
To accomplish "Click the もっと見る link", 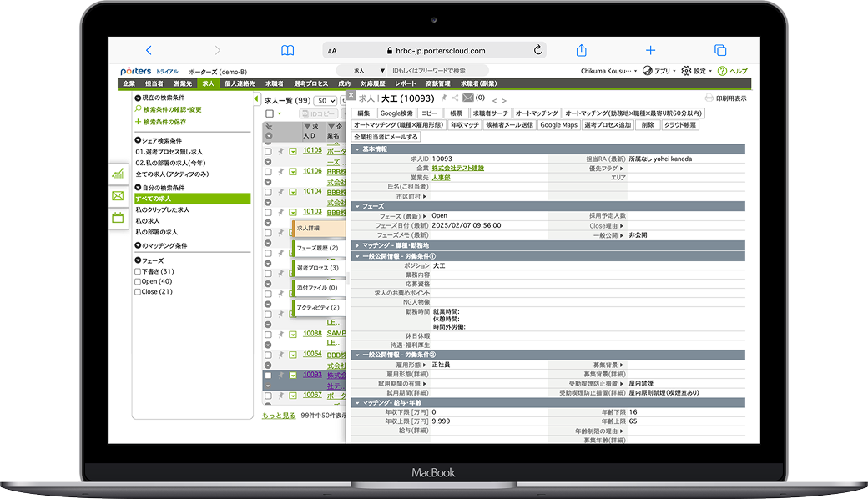I will click(279, 416).
